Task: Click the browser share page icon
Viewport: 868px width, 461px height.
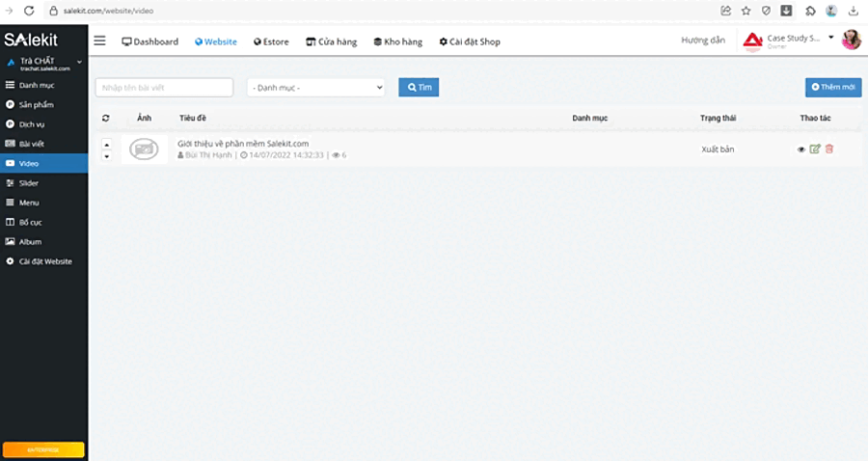Action: (x=725, y=11)
